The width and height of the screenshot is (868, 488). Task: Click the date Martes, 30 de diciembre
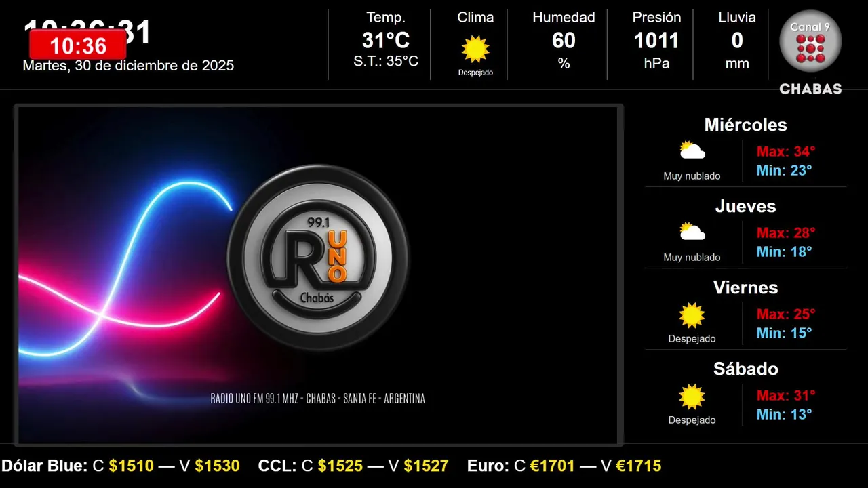128,66
